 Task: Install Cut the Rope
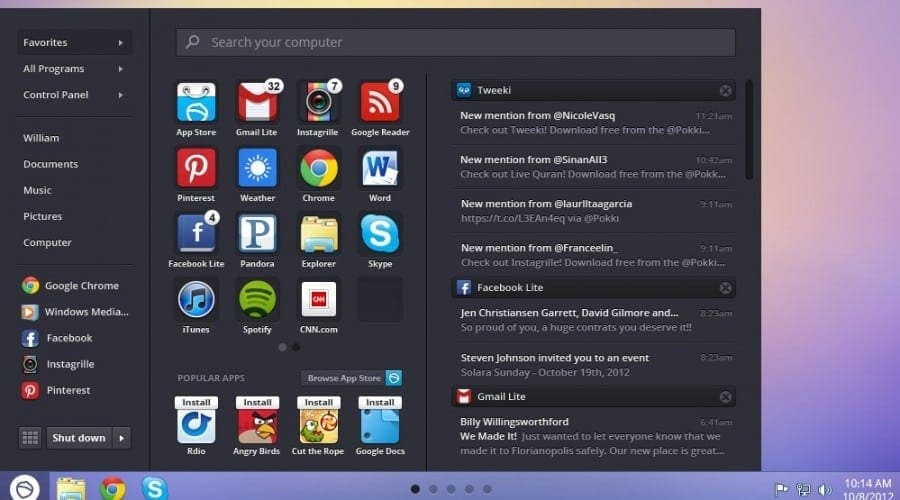click(x=318, y=402)
